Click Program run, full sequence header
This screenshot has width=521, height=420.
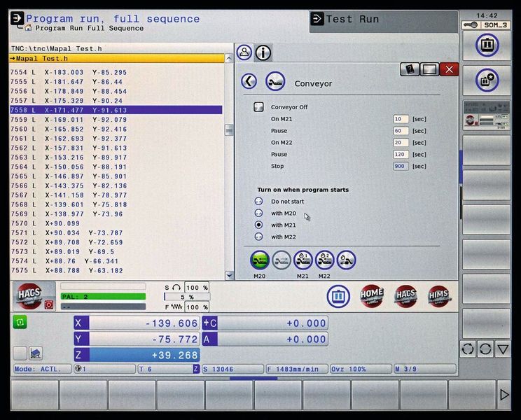tap(113, 19)
